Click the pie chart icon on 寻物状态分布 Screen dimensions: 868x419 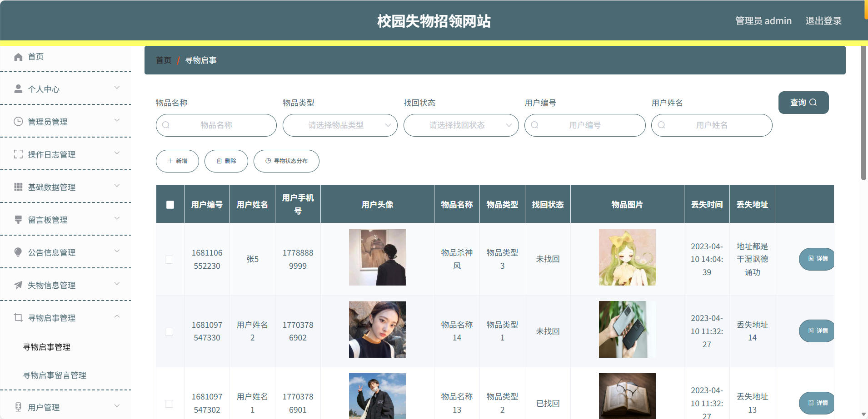pos(268,161)
